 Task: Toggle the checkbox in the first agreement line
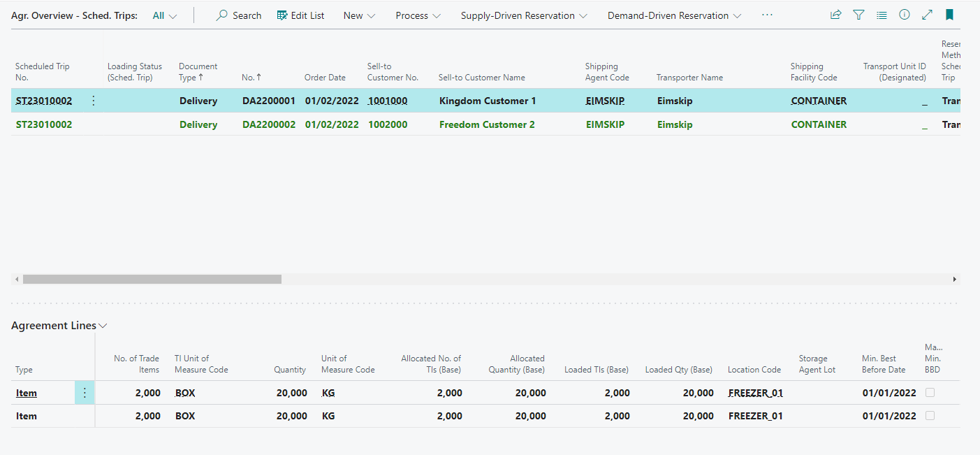point(930,393)
